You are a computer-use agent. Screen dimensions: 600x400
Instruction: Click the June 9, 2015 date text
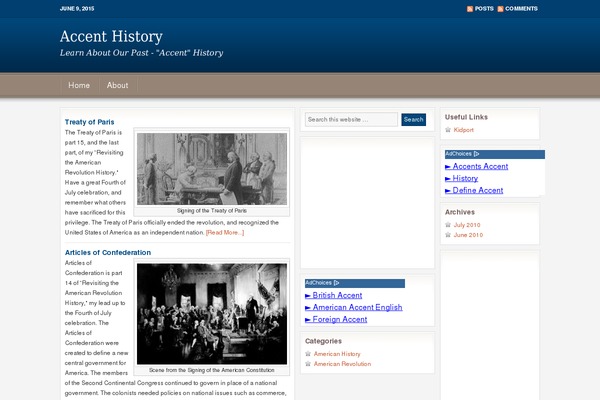(77, 8)
